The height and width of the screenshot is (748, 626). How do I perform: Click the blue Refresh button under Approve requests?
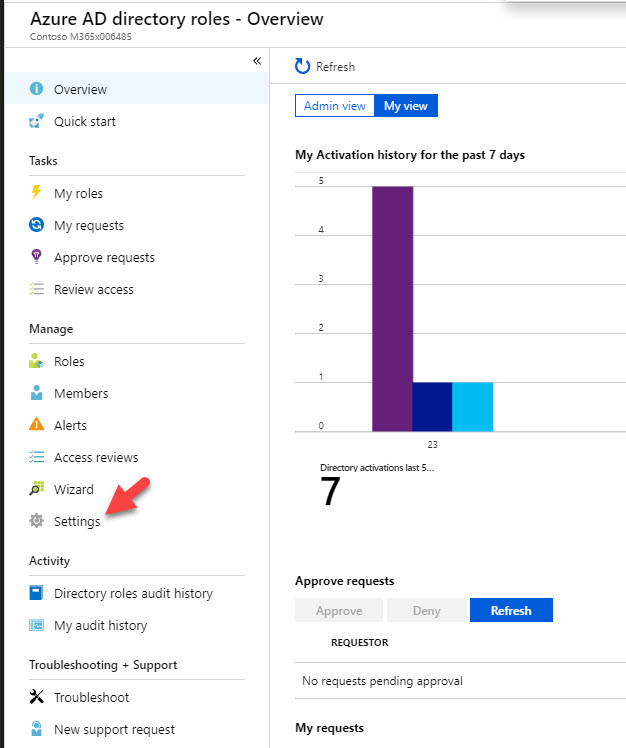point(511,610)
